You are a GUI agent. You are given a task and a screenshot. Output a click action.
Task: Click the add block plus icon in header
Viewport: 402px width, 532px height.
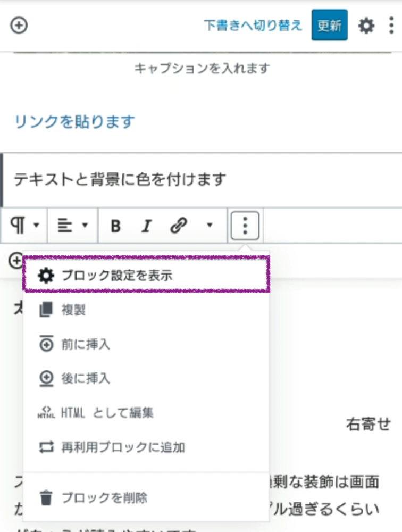pyautogui.click(x=19, y=26)
